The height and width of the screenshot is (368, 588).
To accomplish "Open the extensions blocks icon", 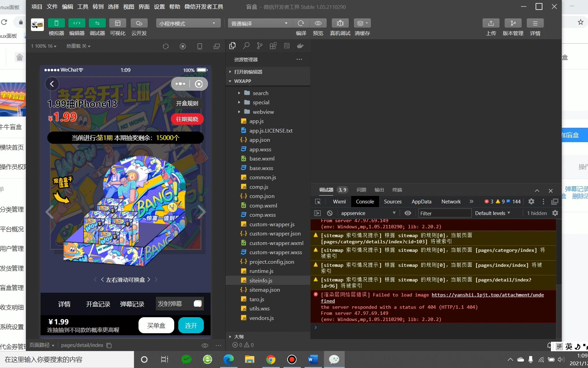I will pos(273,46).
